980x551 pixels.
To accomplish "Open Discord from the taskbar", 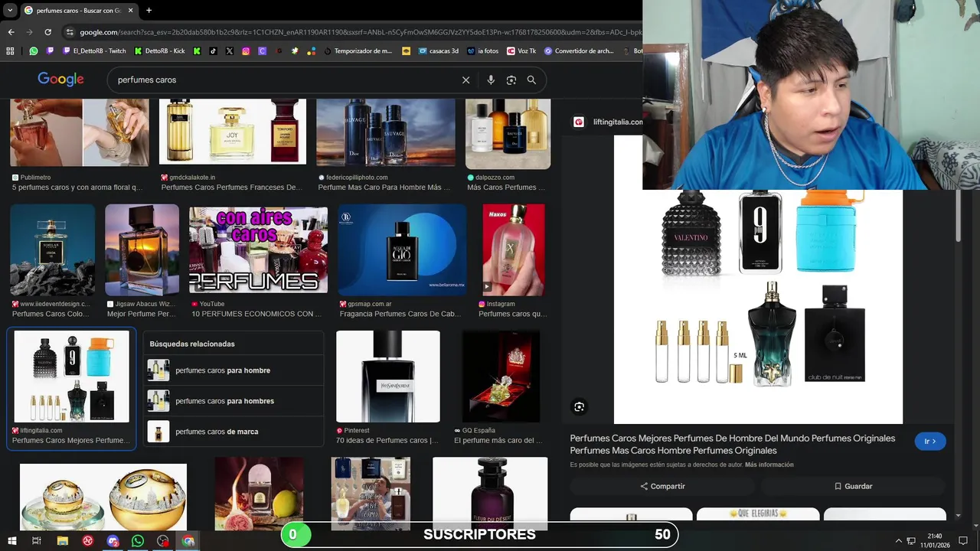I will pos(113,541).
